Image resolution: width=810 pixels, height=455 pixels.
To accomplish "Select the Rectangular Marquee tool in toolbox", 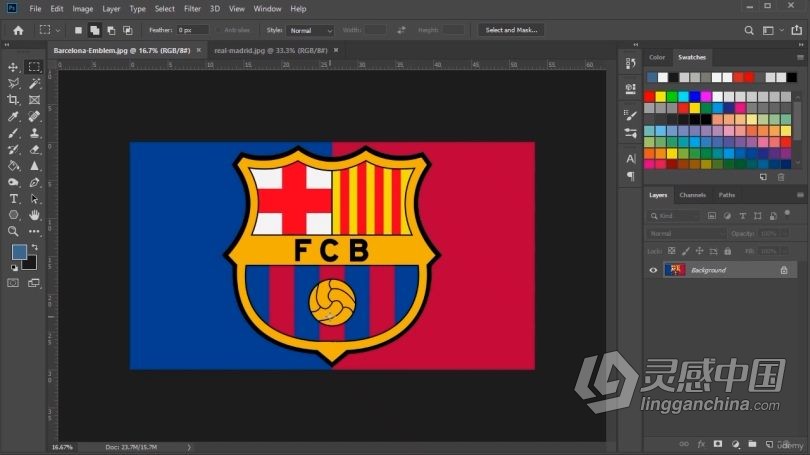I will click(34, 67).
